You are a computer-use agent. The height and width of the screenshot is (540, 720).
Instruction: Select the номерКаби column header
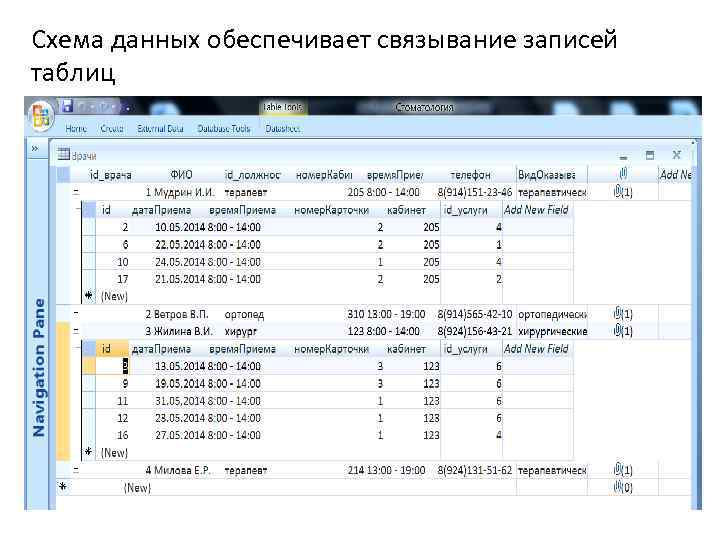[x=324, y=175]
